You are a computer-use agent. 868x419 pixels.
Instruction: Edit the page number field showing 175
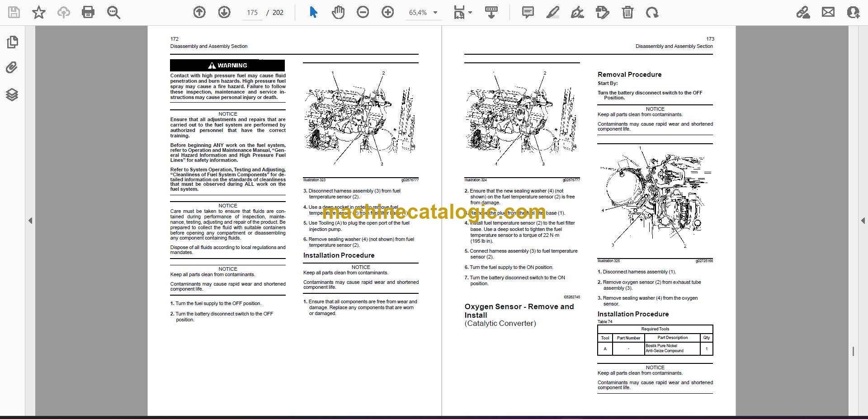252,13
